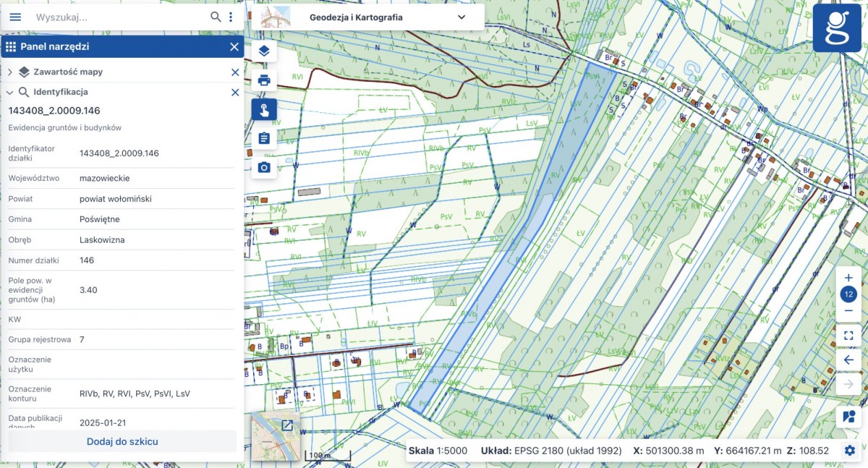Open the Geodezja i Kartografia dropdown

click(x=367, y=17)
